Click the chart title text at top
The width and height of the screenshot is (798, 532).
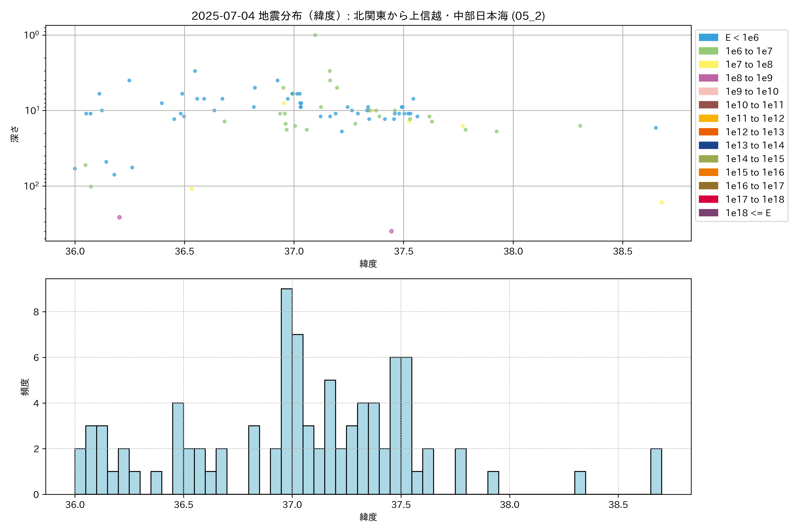pyautogui.click(x=368, y=16)
